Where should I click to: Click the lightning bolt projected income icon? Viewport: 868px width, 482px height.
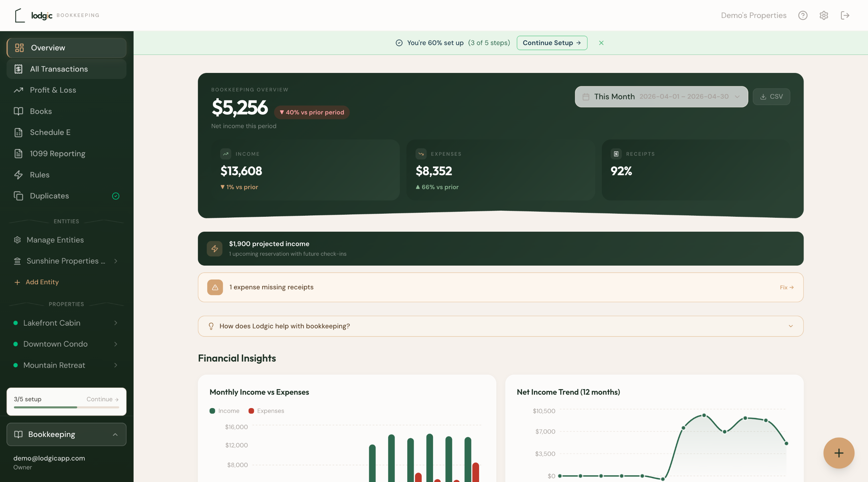coord(215,249)
